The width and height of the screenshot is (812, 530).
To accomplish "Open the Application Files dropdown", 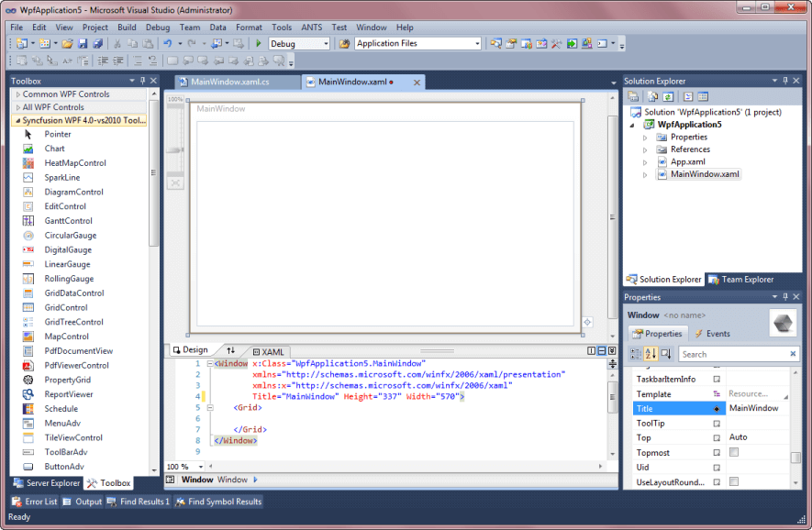I will coord(477,44).
